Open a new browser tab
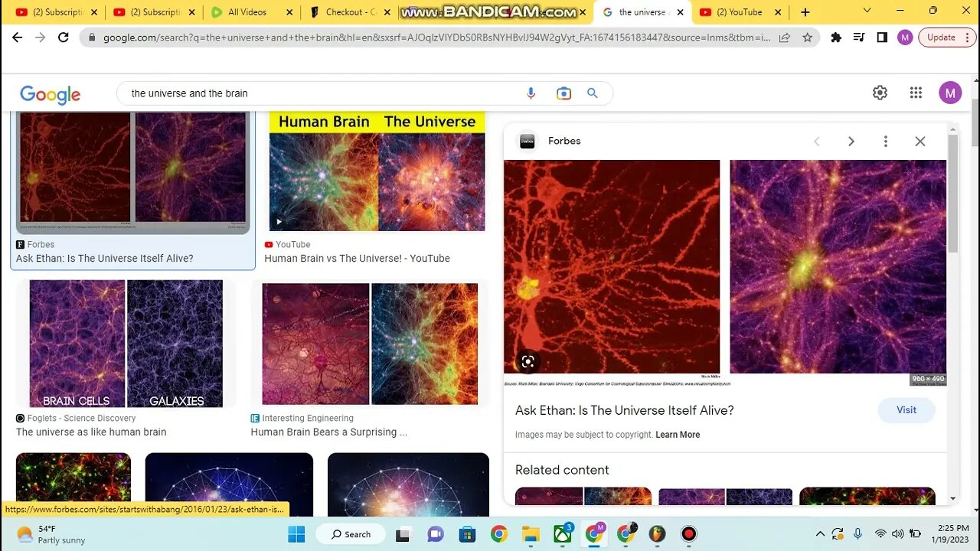This screenshot has width=980, height=551. click(x=805, y=12)
